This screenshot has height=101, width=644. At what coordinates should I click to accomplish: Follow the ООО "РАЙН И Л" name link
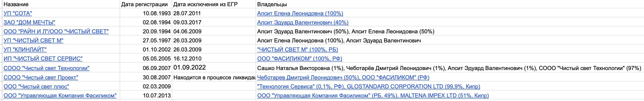point(56,31)
